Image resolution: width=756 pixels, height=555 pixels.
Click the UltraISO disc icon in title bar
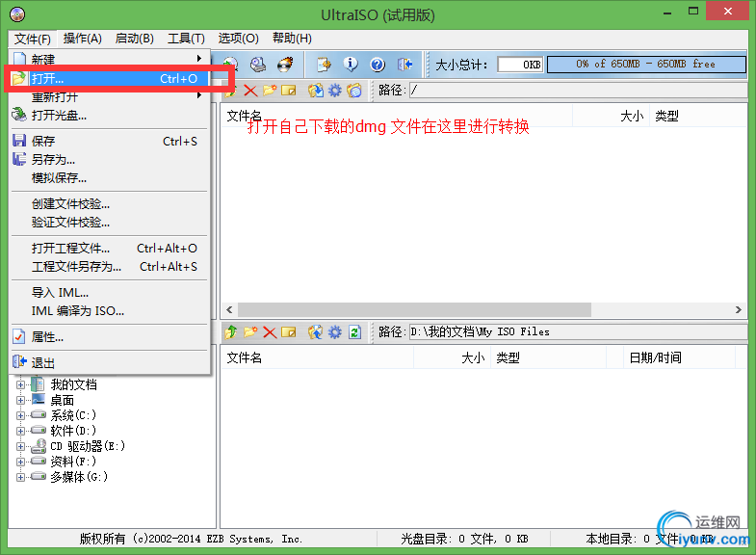(x=17, y=14)
